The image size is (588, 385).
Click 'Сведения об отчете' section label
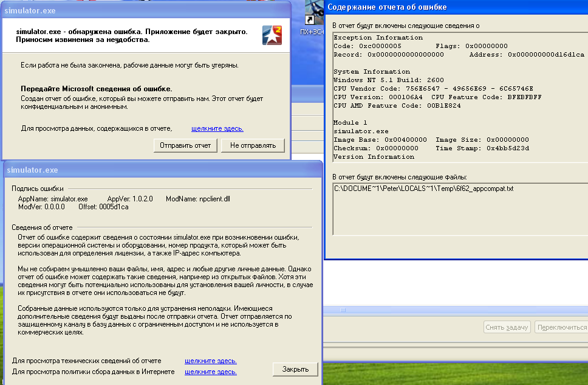click(x=42, y=227)
